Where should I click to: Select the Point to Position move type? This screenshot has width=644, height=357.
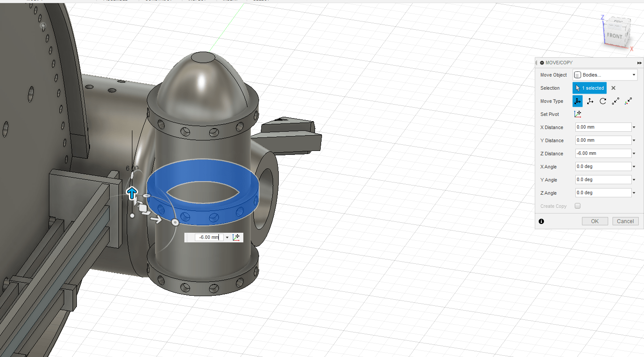[x=628, y=101]
